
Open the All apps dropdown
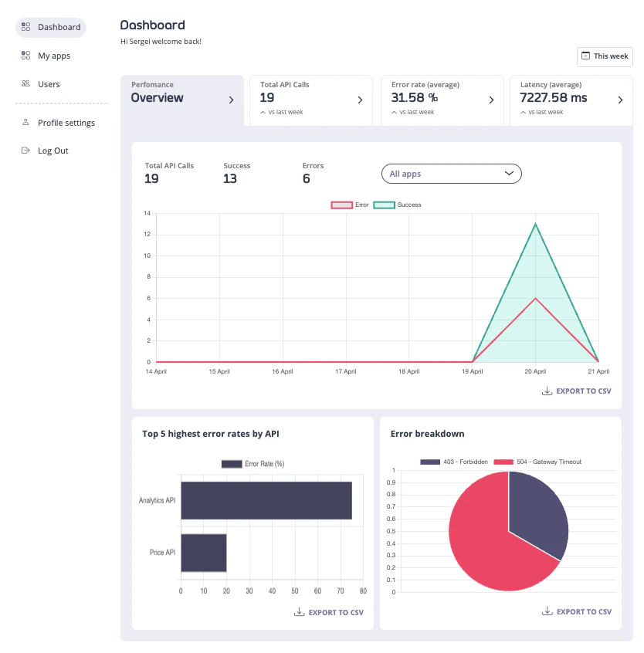pos(451,174)
